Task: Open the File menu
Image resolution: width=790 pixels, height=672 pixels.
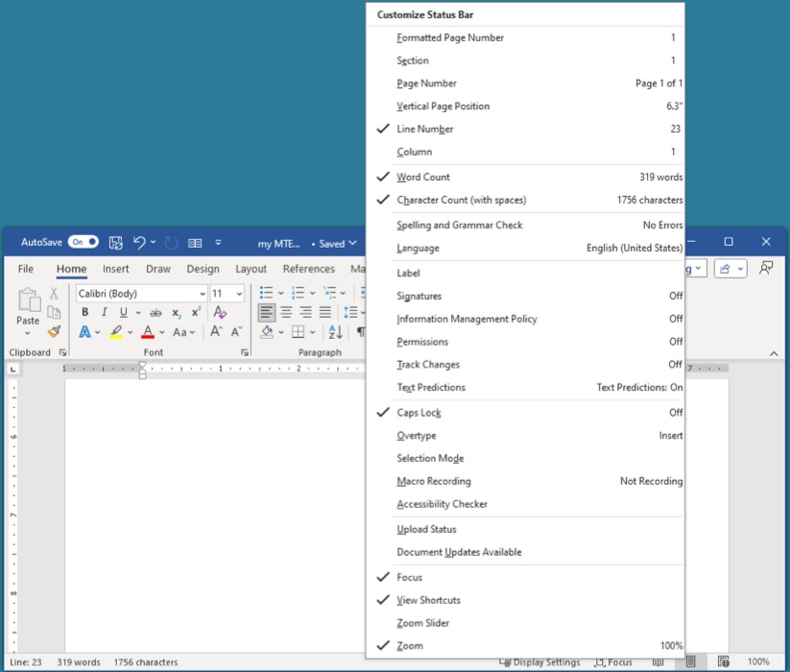Action: 25,269
